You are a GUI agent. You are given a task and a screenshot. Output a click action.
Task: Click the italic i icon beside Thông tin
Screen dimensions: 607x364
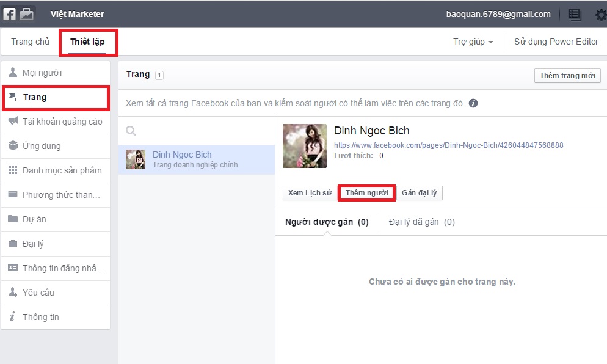click(12, 316)
